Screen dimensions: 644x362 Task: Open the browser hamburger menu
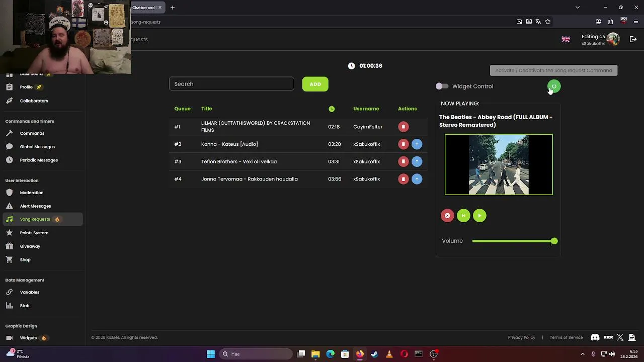tap(636, 22)
